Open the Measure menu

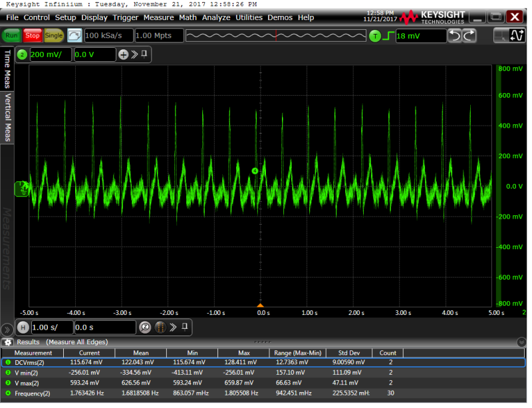158,18
